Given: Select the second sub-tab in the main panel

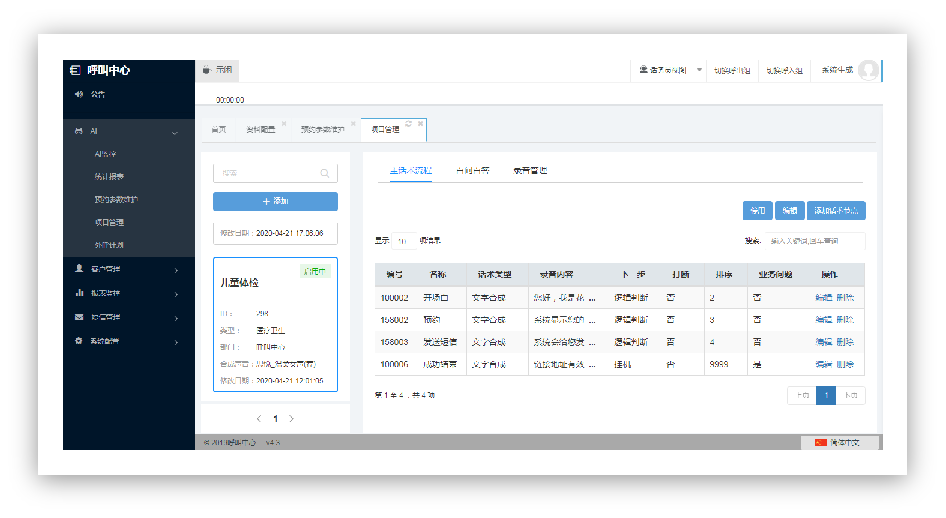Looking at the screenshot, I should (x=472, y=171).
